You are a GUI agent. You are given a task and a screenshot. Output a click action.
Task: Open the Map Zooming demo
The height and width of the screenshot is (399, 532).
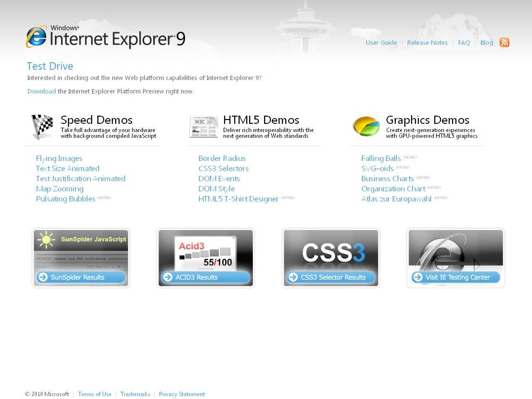(59, 189)
